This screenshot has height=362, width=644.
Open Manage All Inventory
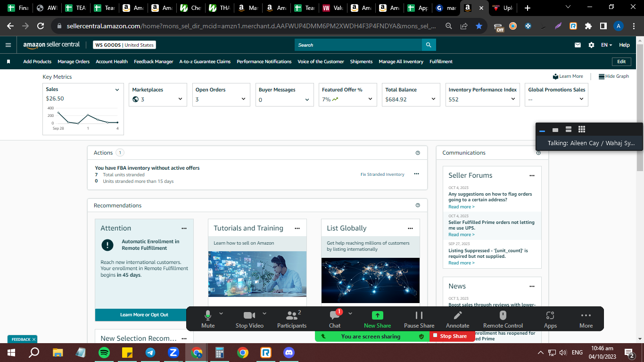401,62
